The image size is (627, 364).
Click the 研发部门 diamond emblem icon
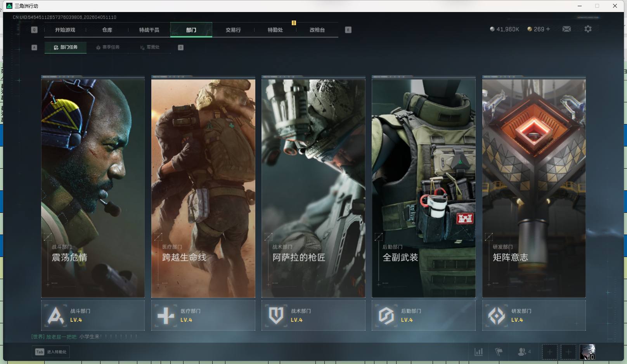[x=496, y=316]
